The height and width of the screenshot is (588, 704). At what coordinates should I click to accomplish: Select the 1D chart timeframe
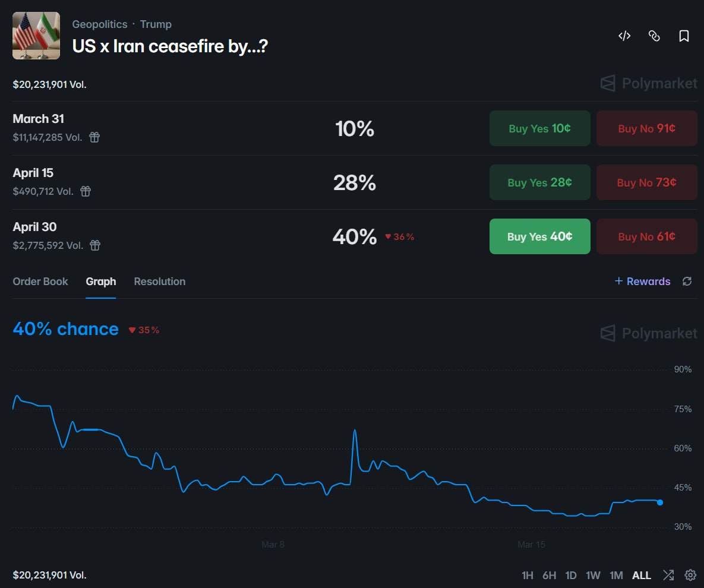click(571, 575)
